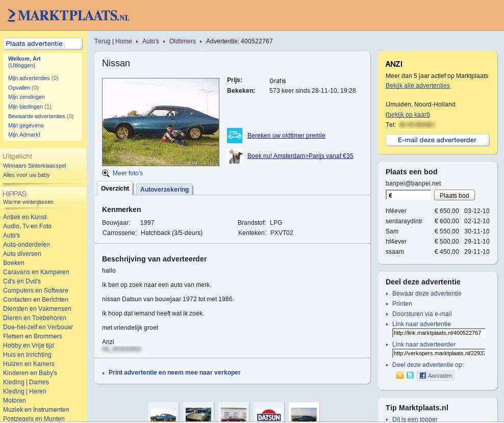Open Muziek en Instrumenten category
The height and width of the screenshot is (423, 504).
click(36, 410)
